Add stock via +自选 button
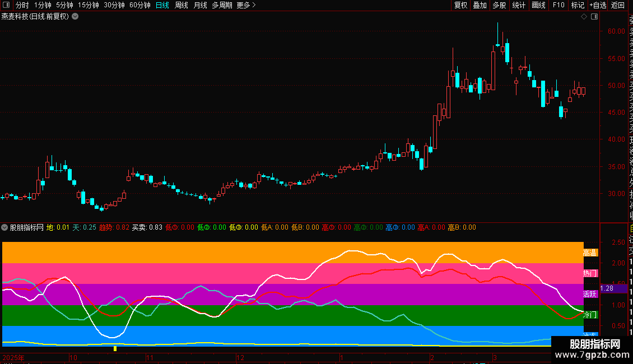This screenshot has height=364, width=633. point(598,5)
